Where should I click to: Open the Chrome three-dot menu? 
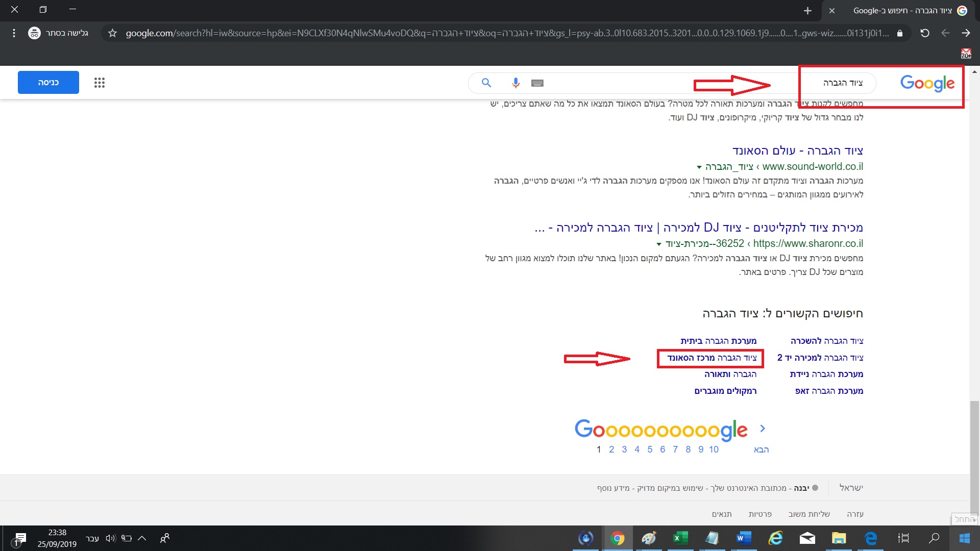14,33
